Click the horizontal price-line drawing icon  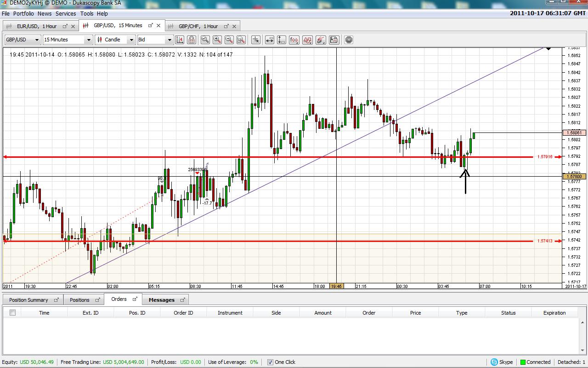pyautogui.click(x=270, y=40)
